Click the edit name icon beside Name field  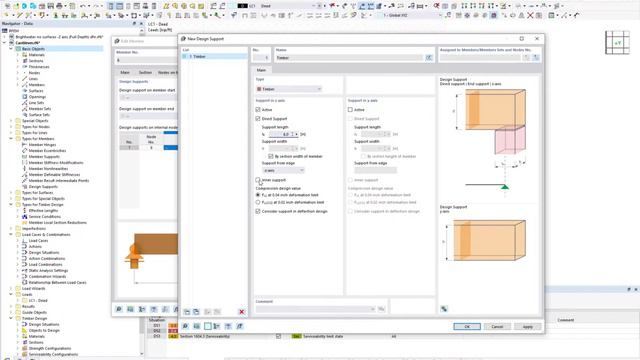(429, 58)
